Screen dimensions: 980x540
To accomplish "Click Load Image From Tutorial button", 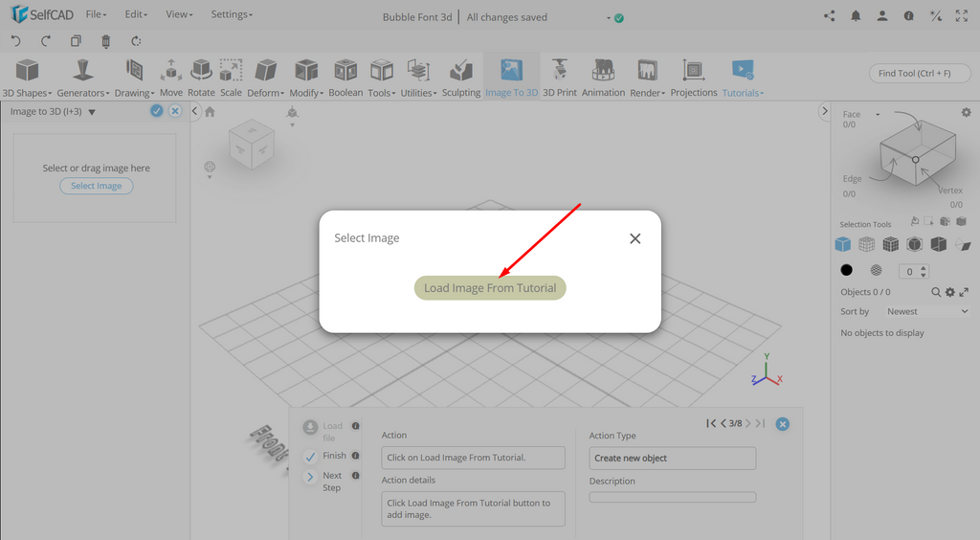I will pyautogui.click(x=490, y=288).
